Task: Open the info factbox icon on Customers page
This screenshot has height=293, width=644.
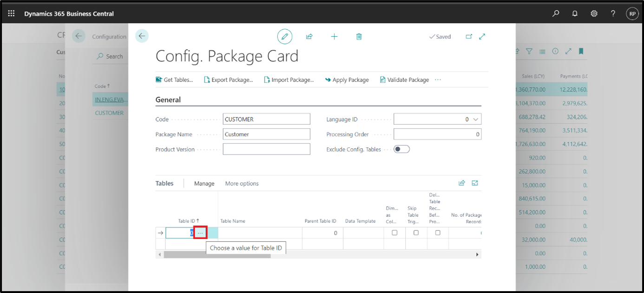Action: pyautogui.click(x=555, y=52)
